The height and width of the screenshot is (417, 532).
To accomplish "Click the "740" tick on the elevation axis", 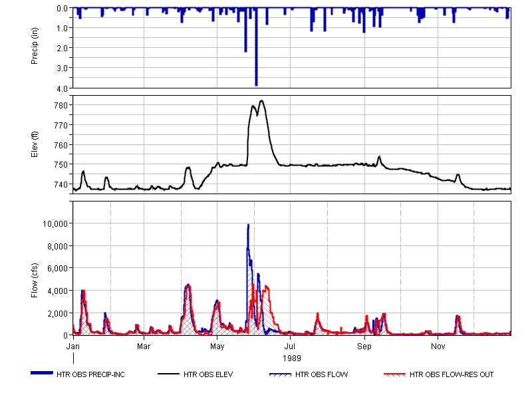I will [61, 184].
